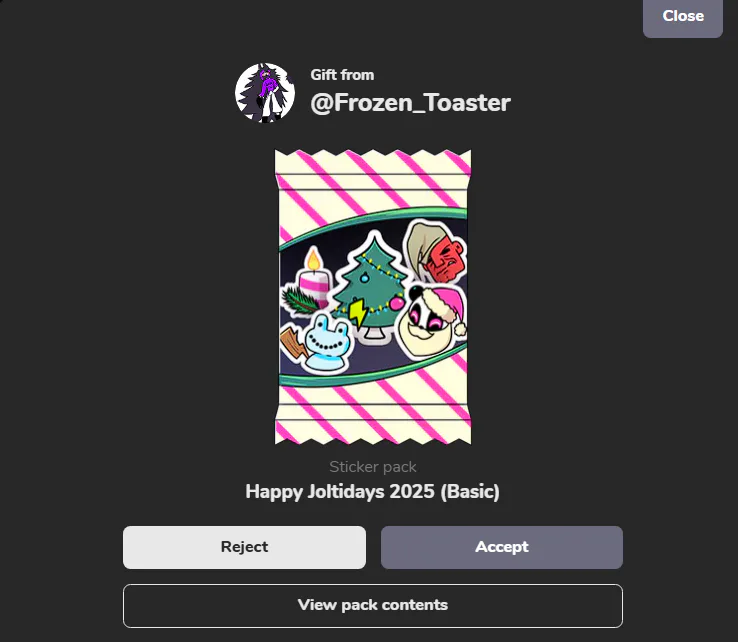Click the pine branch sticker
Screen dimensions: 738x642
[x=300, y=300]
